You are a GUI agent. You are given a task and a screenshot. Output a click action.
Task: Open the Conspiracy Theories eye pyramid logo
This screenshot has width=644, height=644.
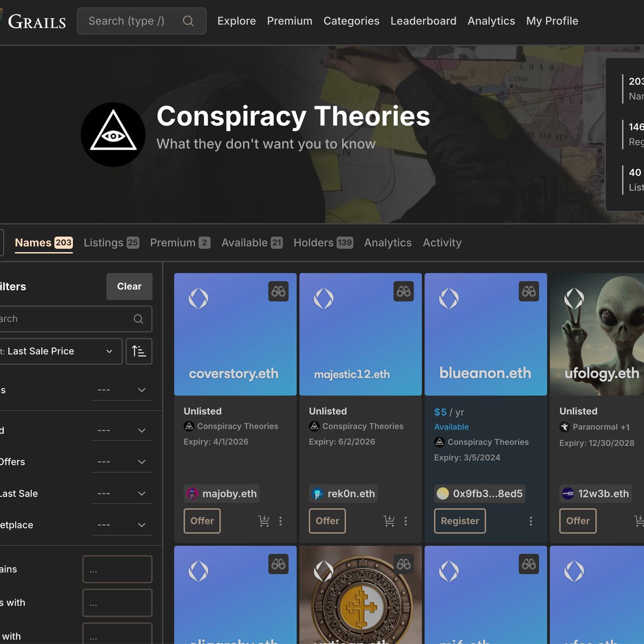point(113,135)
